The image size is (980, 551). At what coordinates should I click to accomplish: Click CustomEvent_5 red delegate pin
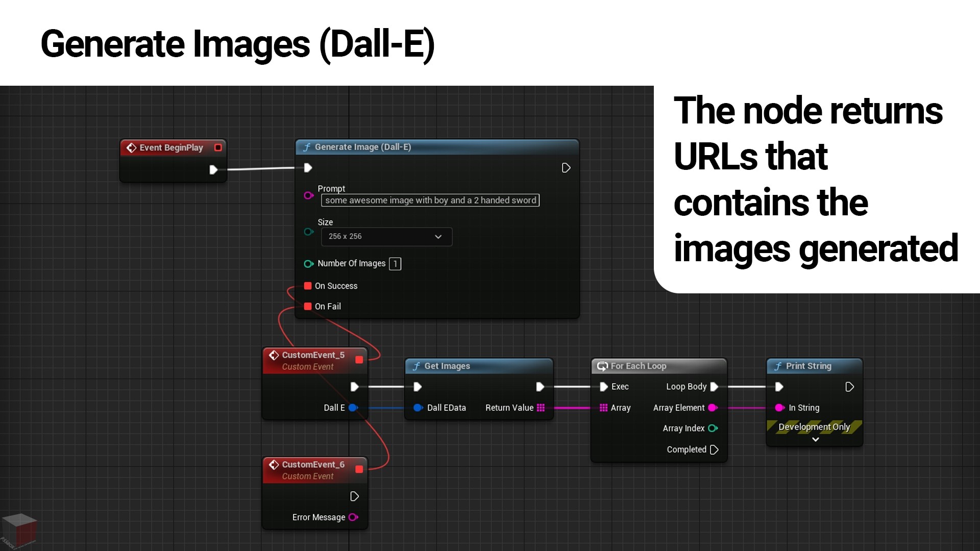coord(359,360)
